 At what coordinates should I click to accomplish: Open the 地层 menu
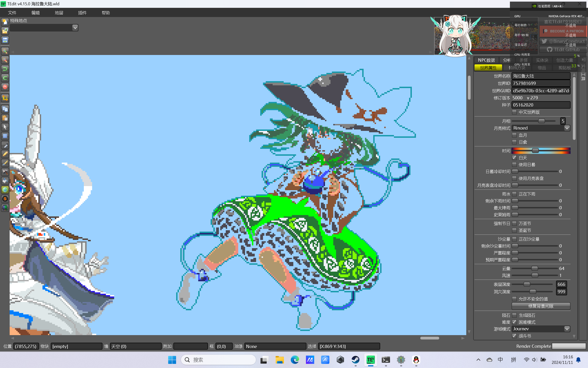59,13
